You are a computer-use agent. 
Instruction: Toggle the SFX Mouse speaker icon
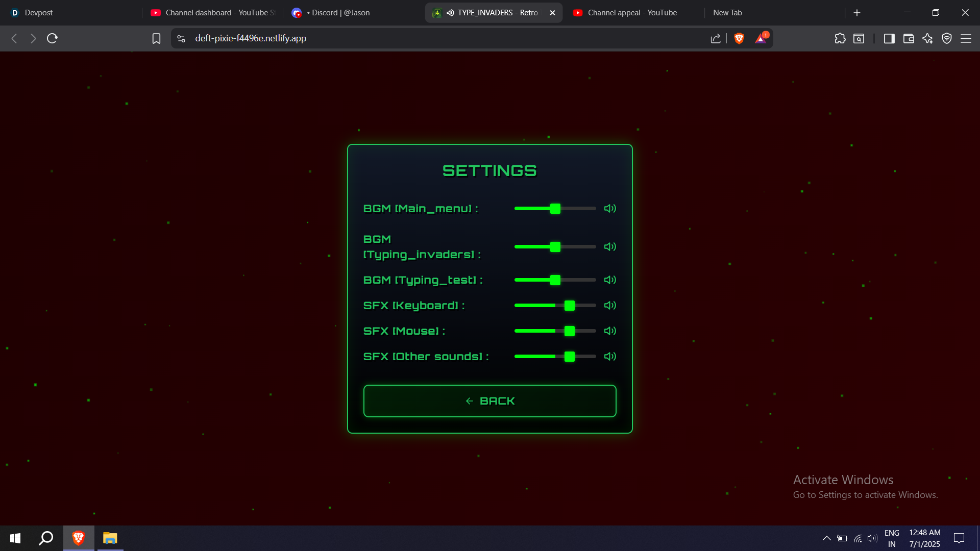[x=610, y=331]
